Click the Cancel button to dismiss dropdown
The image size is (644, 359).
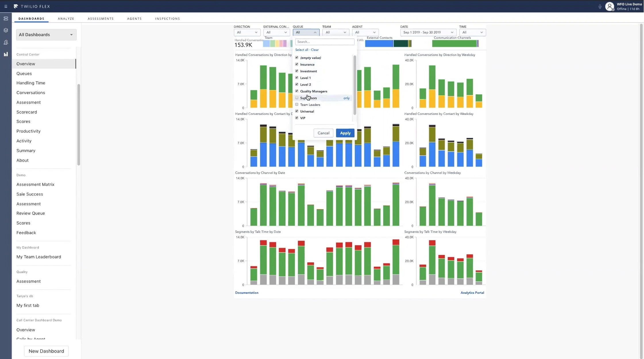pos(323,133)
